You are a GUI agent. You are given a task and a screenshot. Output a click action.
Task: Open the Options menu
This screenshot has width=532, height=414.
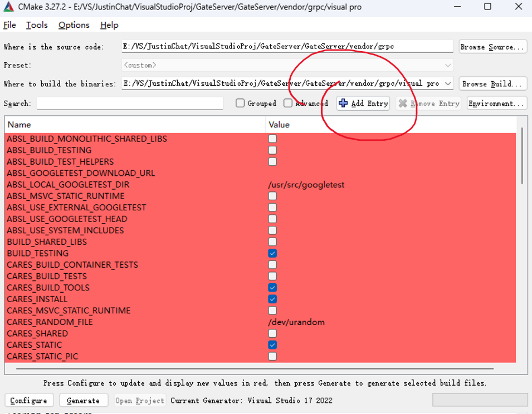(74, 25)
